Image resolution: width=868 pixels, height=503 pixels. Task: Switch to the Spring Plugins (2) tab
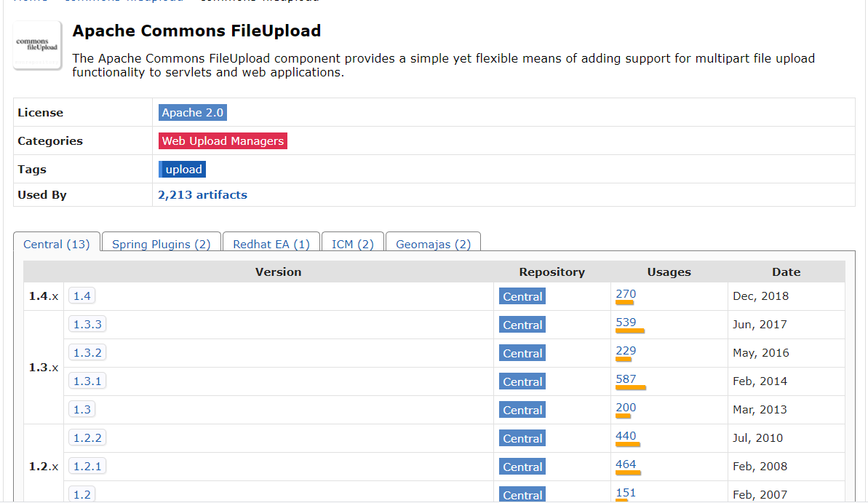coord(161,244)
